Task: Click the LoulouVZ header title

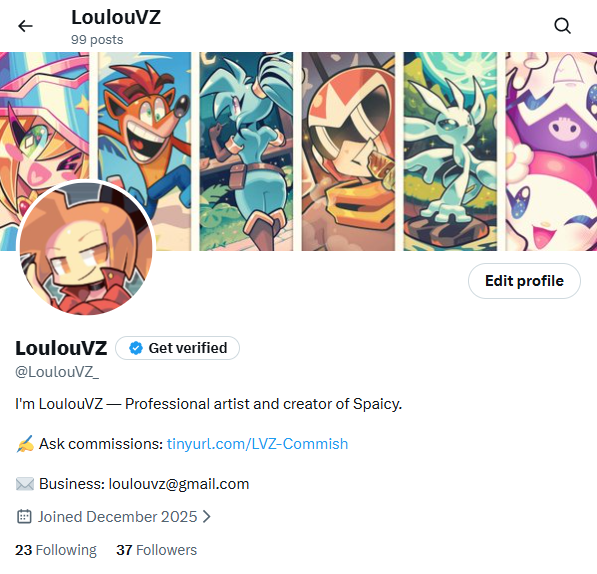Action: coord(116,18)
